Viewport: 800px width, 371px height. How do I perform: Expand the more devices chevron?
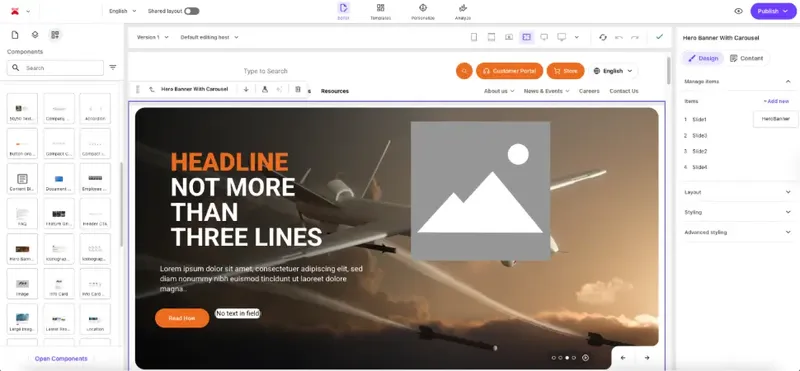tap(577, 37)
